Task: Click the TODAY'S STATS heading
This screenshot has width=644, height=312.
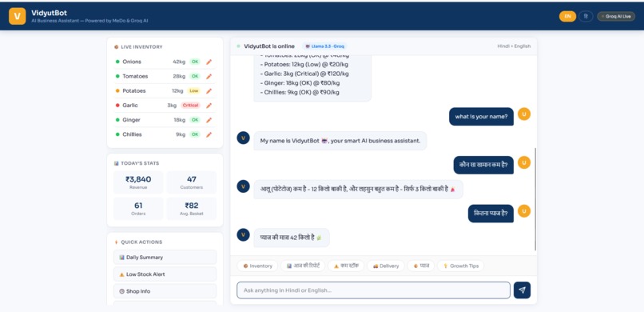Action: pyautogui.click(x=140, y=164)
